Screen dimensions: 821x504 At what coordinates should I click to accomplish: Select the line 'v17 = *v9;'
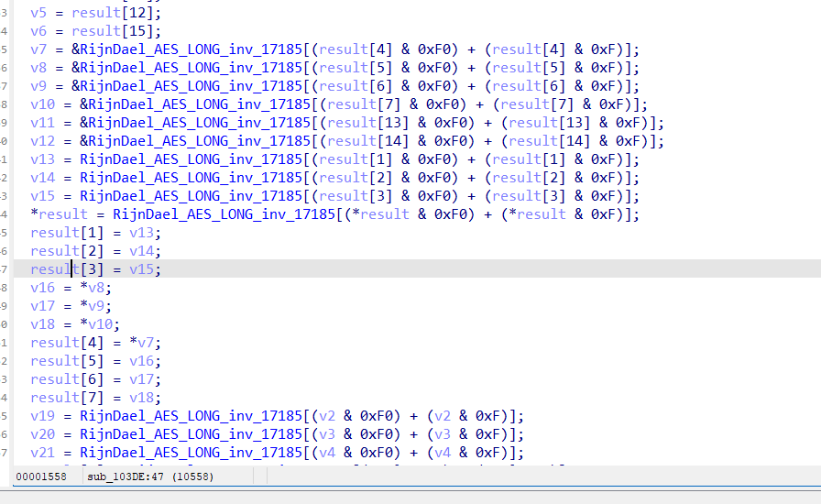71,306
